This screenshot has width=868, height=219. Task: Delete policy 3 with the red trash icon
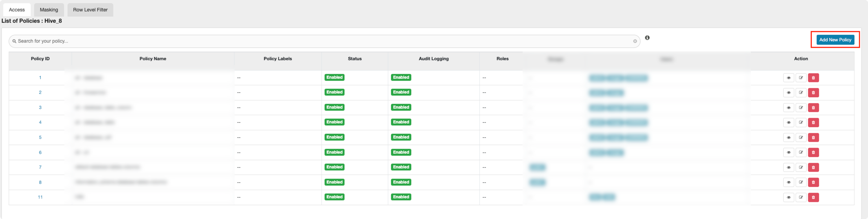pos(813,108)
